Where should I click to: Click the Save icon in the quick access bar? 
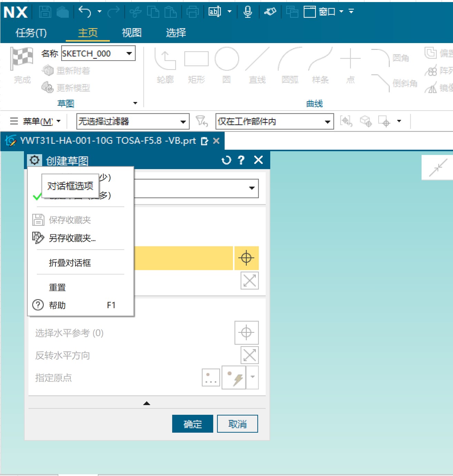[45, 12]
